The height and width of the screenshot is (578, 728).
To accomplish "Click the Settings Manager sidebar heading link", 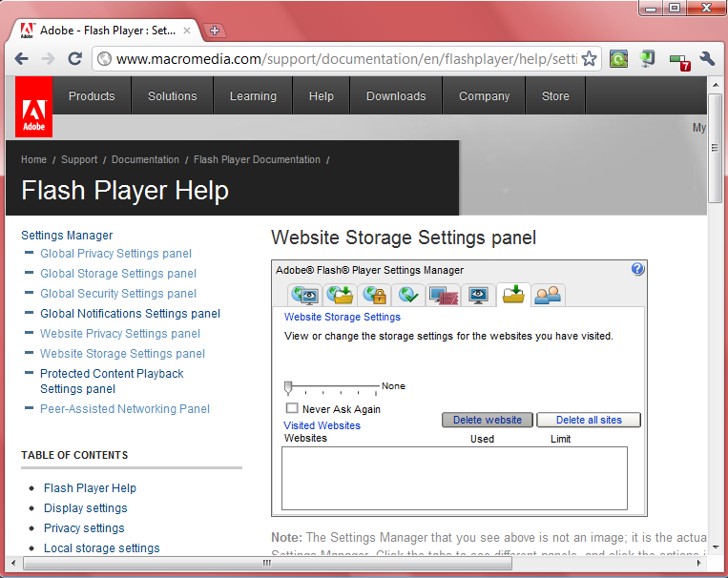I will [67, 236].
